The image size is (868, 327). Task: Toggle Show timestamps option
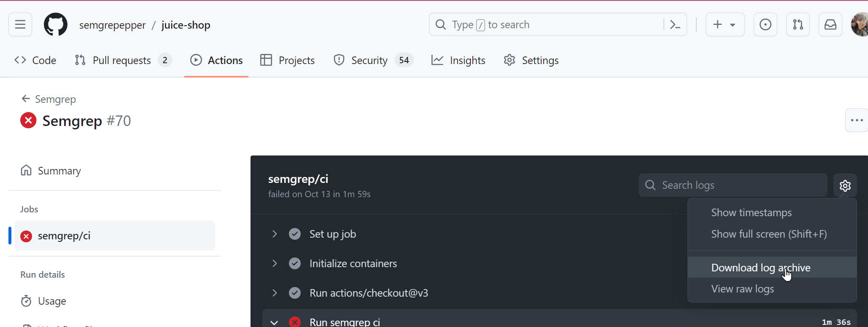click(751, 213)
